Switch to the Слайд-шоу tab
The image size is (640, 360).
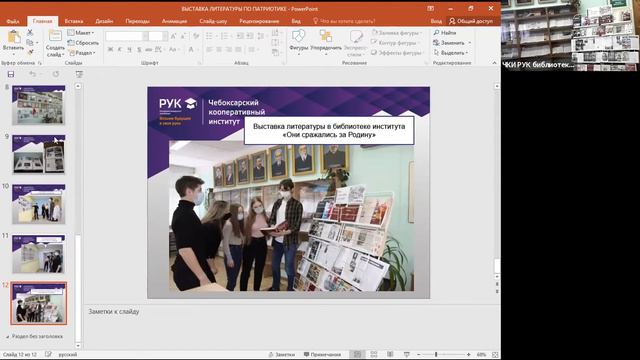point(213,21)
